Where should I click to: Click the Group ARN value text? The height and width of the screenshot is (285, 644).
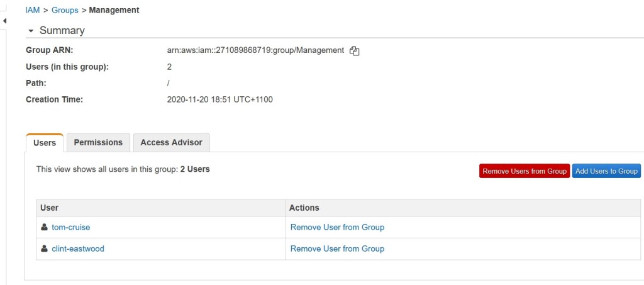(x=255, y=50)
